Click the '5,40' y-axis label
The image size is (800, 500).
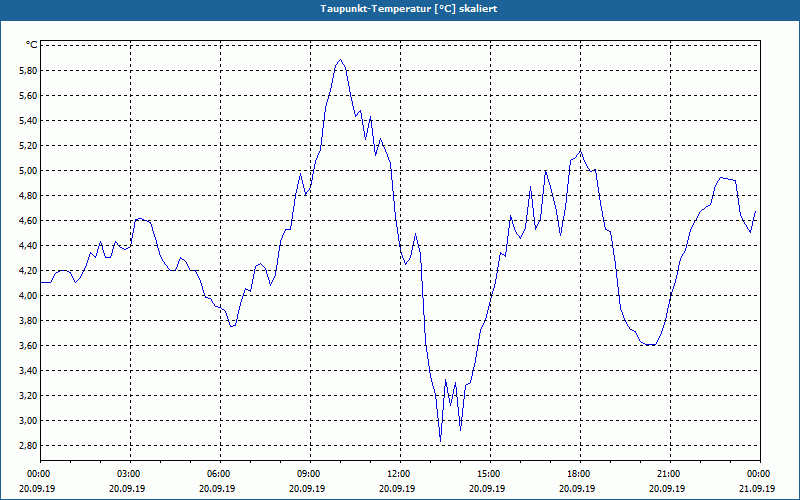tap(28, 121)
